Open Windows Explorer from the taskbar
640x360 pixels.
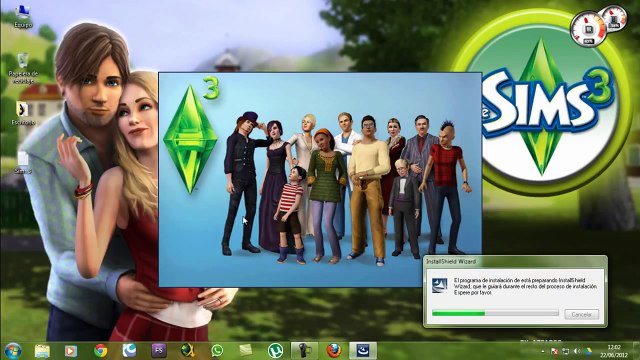tap(42, 351)
